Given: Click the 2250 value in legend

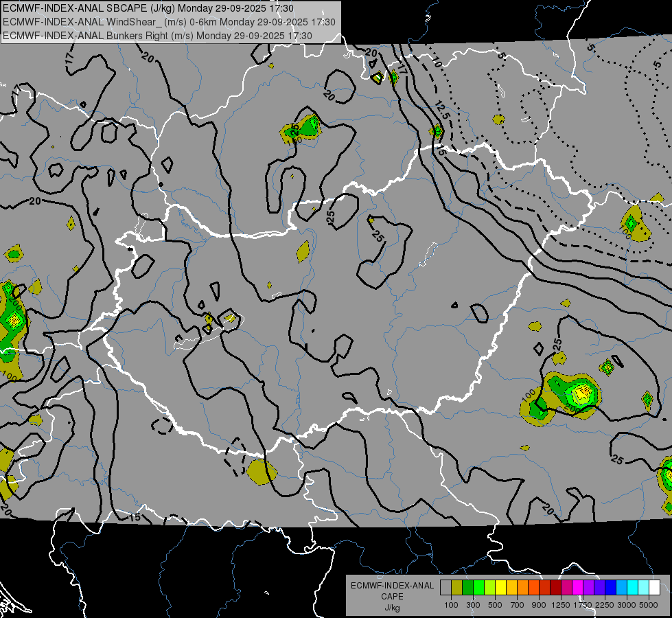Looking at the screenshot, I should pyautogui.click(x=605, y=605).
